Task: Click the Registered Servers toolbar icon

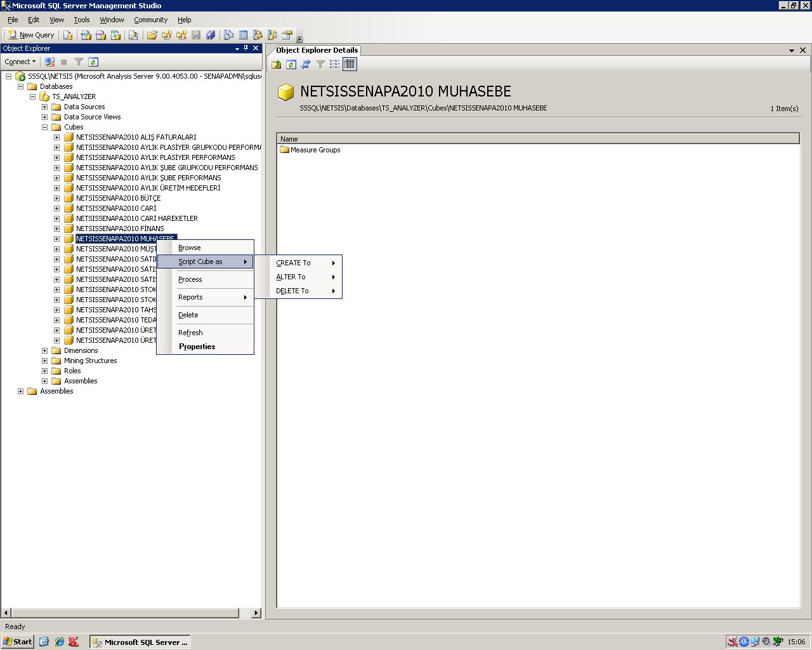Action: click(x=229, y=35)
